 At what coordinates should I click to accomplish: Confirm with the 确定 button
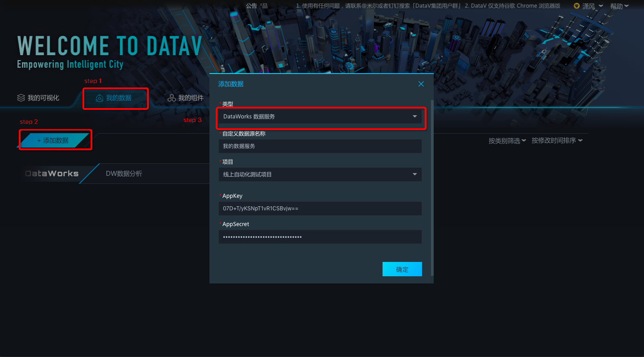click(402, 269)
